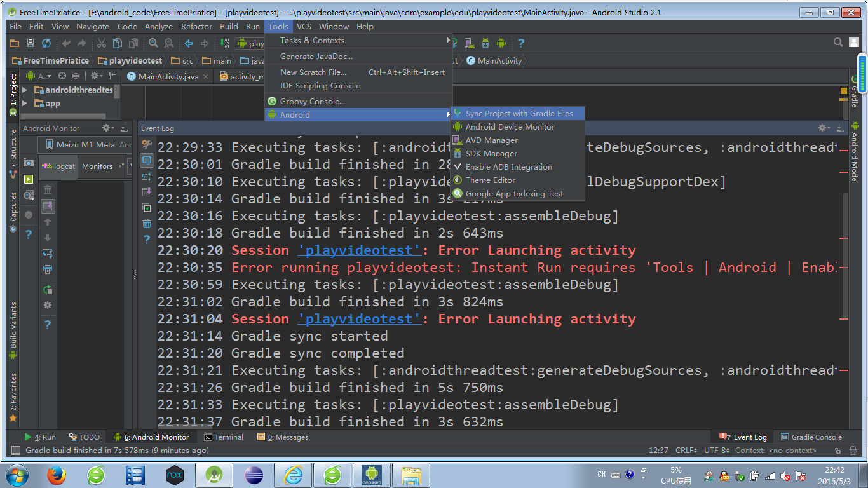Screen dimensions: 868x488
Task: Open the CRLF line separator dropdown
Action: coord(686,451)
